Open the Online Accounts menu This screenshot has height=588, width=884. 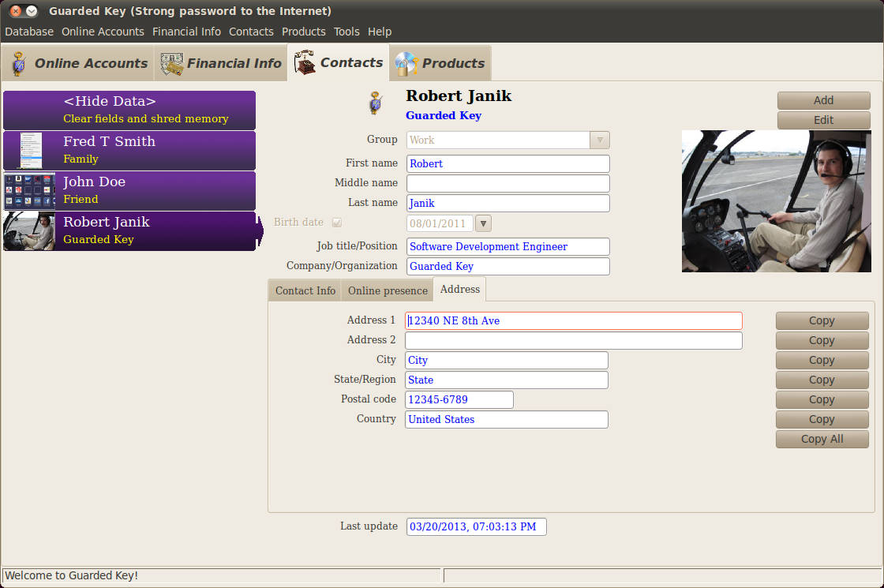coord(103,32)
